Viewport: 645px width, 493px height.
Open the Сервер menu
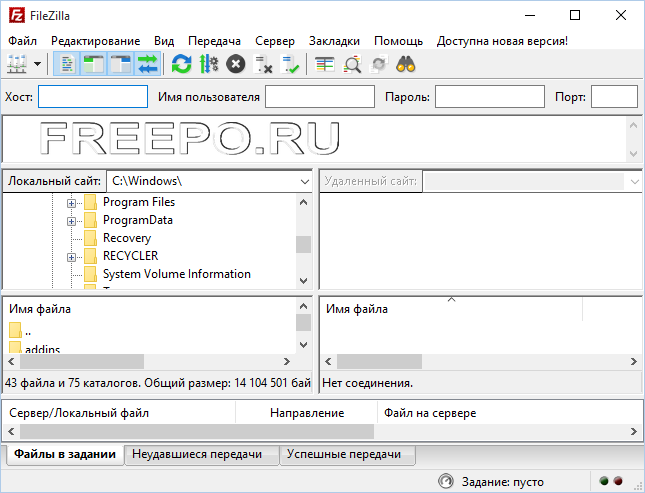click(275, 41)
